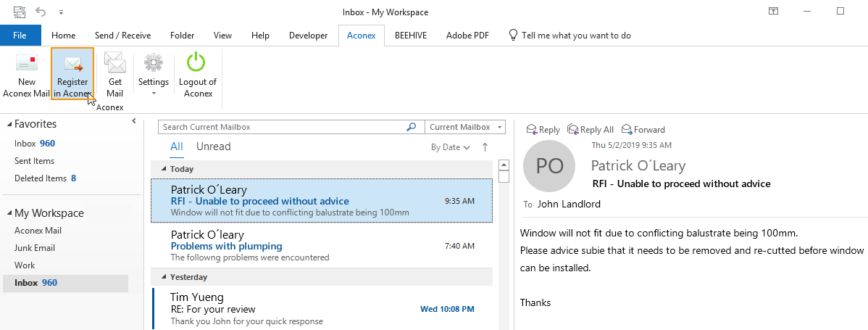This screenshot has width=868, height=330.
Task: Click Logout of Aconex power icon
Action: 197,63
